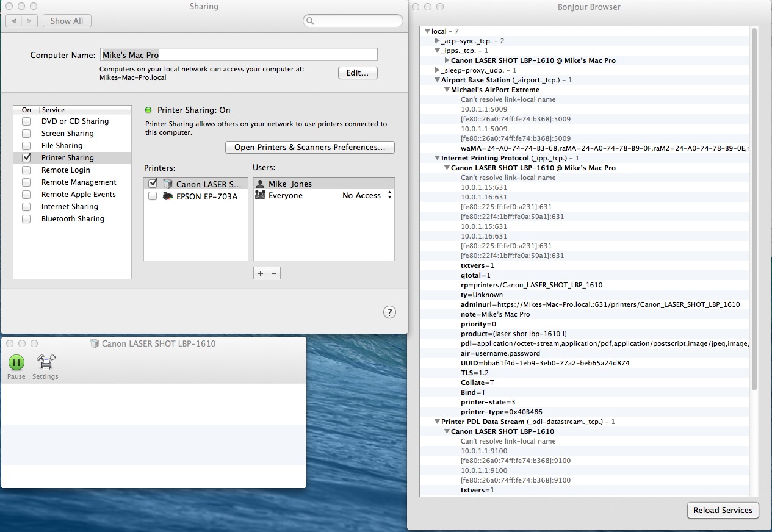Click the remove user minus button

coord(274,273)
